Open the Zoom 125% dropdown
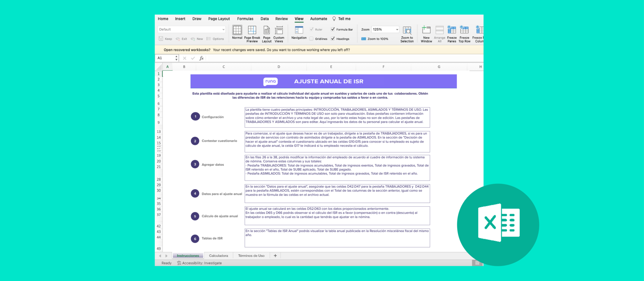 pos(385,29)
